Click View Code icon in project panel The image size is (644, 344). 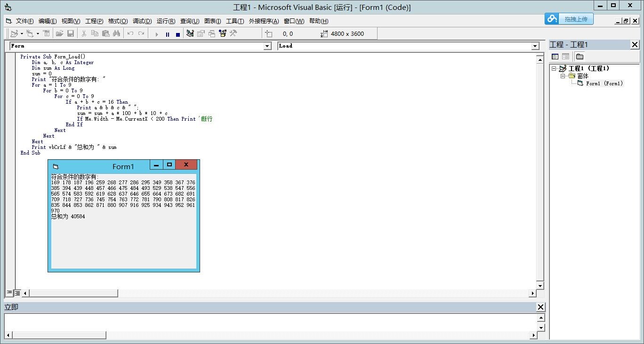[555, 57]
